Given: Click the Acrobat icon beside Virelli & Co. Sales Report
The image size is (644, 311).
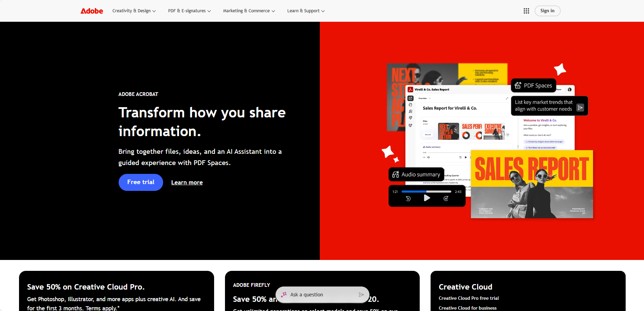Looking at the screenshot, I should pos(411,89).
